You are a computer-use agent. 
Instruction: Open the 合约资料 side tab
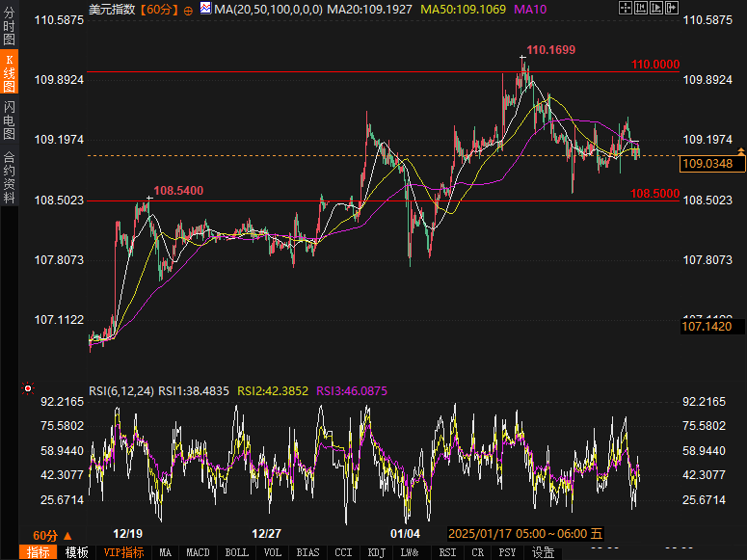tap(9, 177)
